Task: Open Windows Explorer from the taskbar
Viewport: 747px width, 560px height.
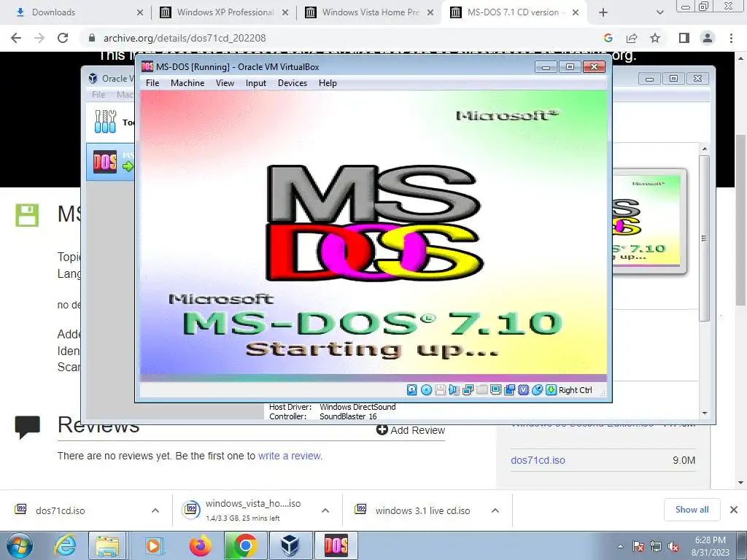Action: (107, 545)
